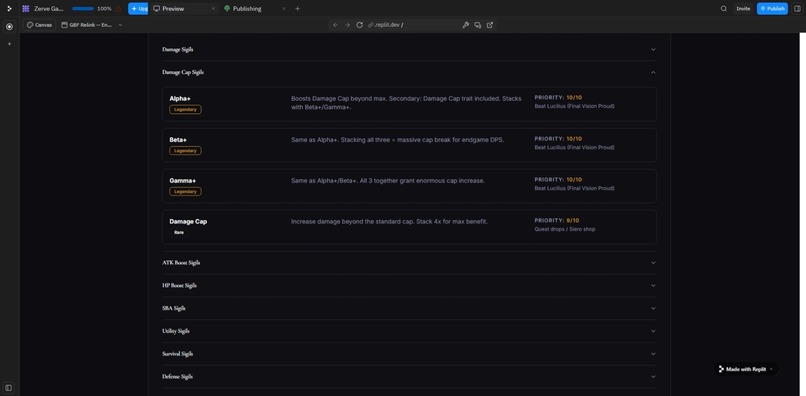The image size is (806, 396).
Task: Click the Zerve Ga... project grid icon
Action: click(x=26, y=9)
